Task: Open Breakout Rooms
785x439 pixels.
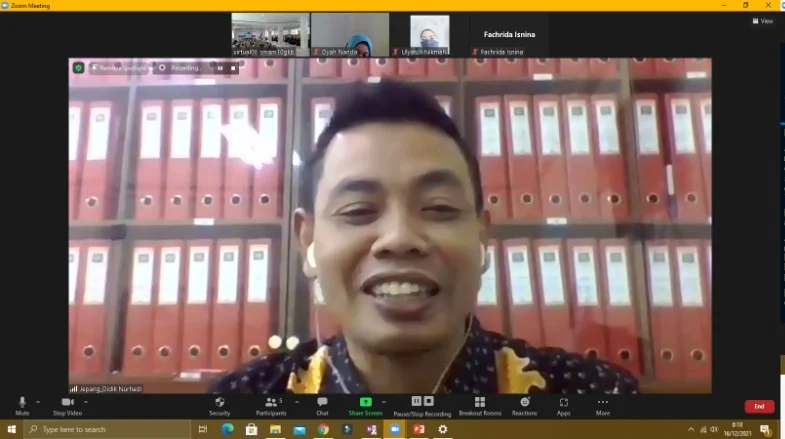Action: click(480, 406)
